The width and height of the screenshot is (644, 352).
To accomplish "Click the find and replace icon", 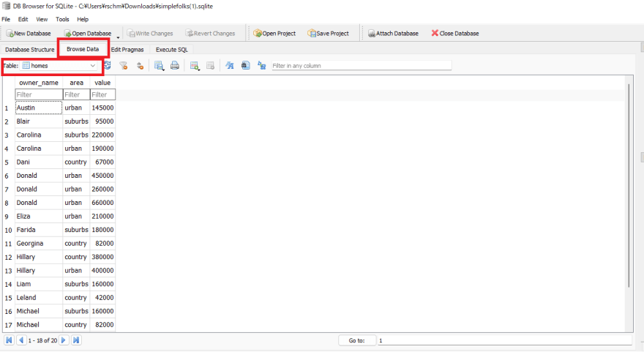I will tap(262, 65).
